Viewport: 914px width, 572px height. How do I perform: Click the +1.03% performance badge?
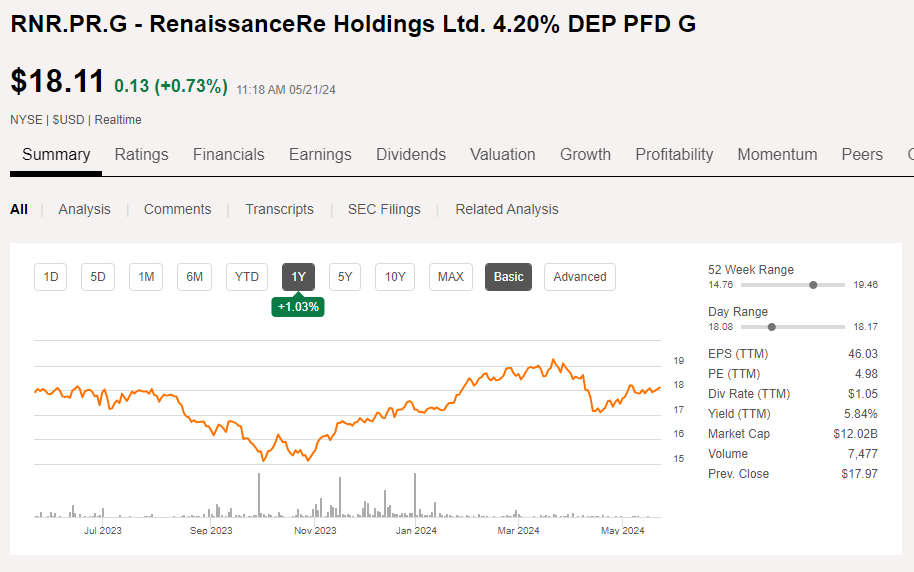pos(298,307)
